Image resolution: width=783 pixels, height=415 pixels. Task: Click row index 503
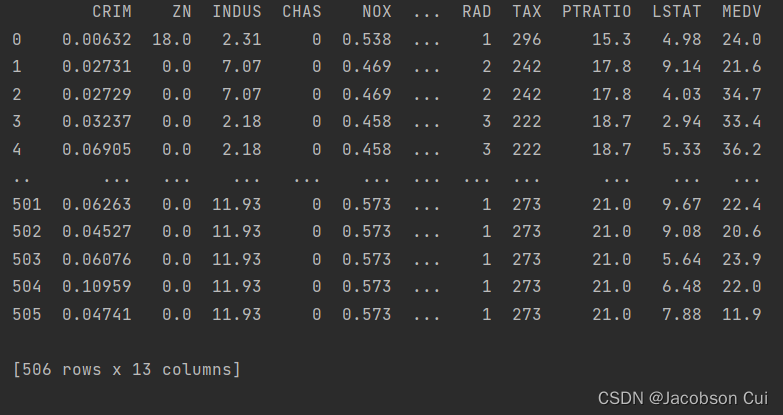(x=27, y=259)
